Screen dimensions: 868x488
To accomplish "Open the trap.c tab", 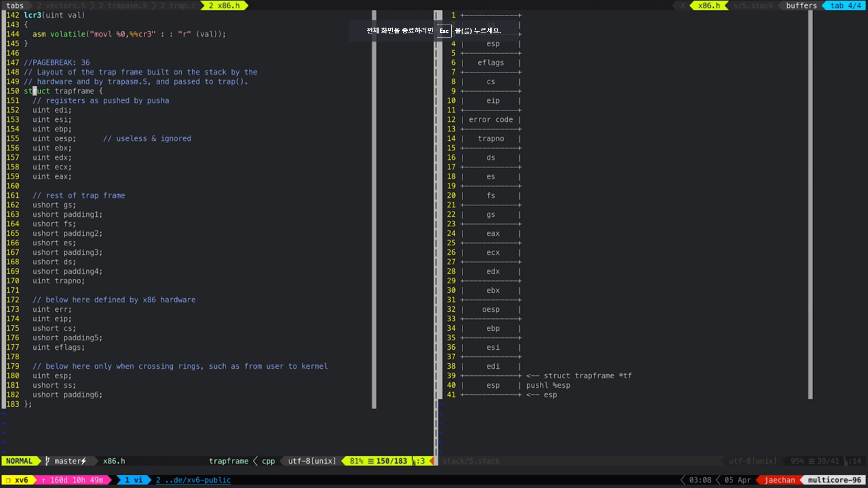I will (178, 5).
